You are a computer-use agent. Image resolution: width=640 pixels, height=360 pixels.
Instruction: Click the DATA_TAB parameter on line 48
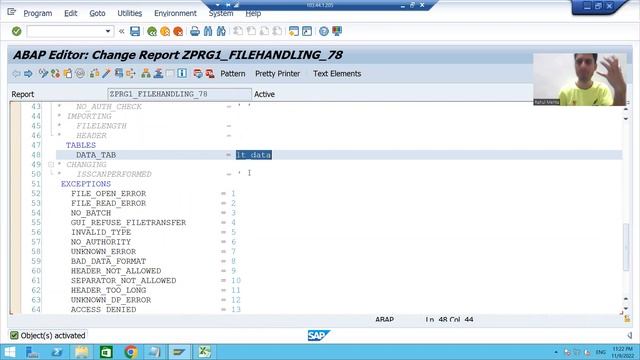click(x=96, y=155)
